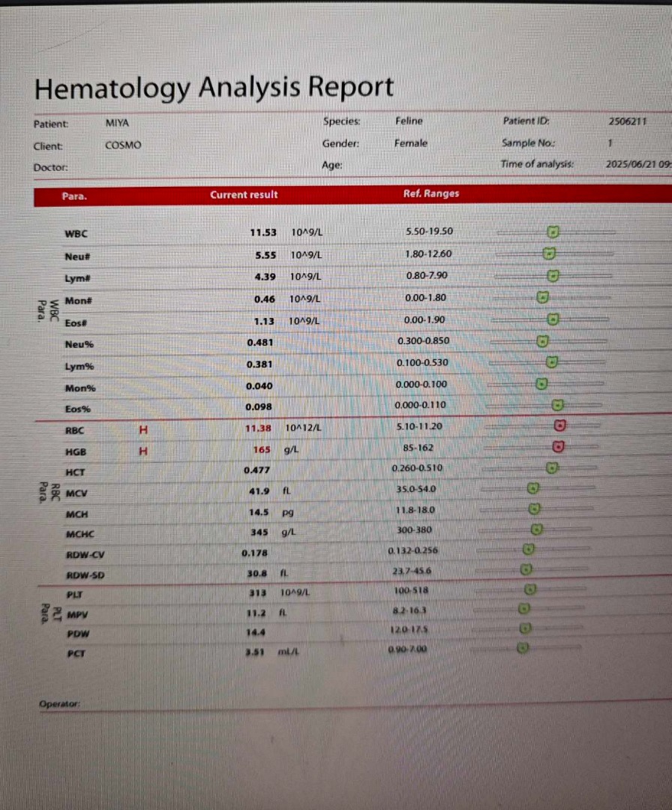Click the RDW-SD range indicator icon
Image resolution: width=672 pixels, height=810 pixels.
(x=526, y=569)
